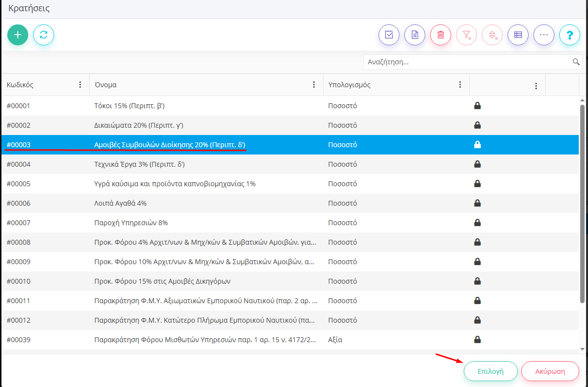
Task: Open the Όνομα column options menu
Action: click(314, 85)
